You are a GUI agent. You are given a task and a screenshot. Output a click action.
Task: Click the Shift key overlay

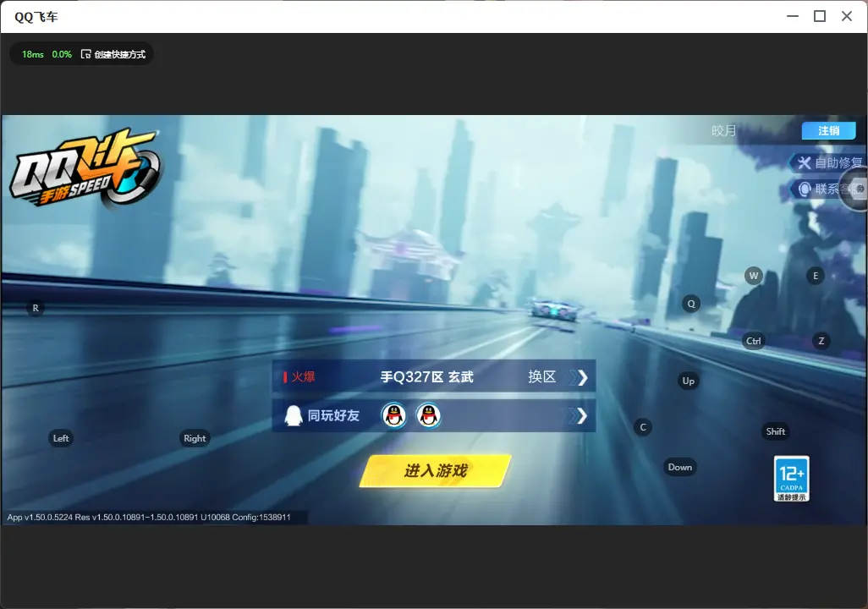pos(776,432)
